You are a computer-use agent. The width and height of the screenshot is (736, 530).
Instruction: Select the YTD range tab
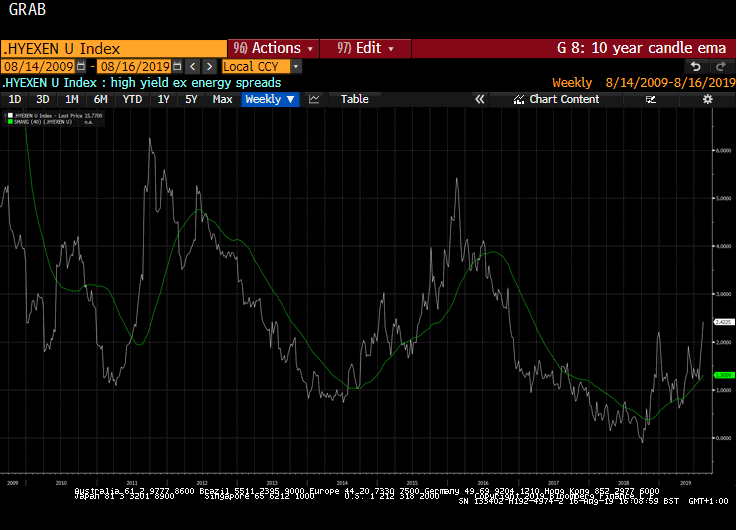coord(132,99)
